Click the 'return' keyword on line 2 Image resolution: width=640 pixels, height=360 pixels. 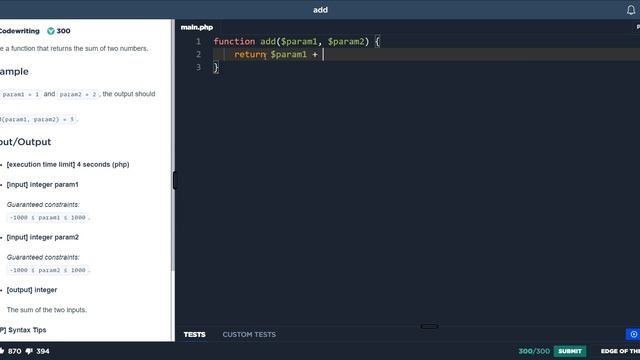click(250, 54)
